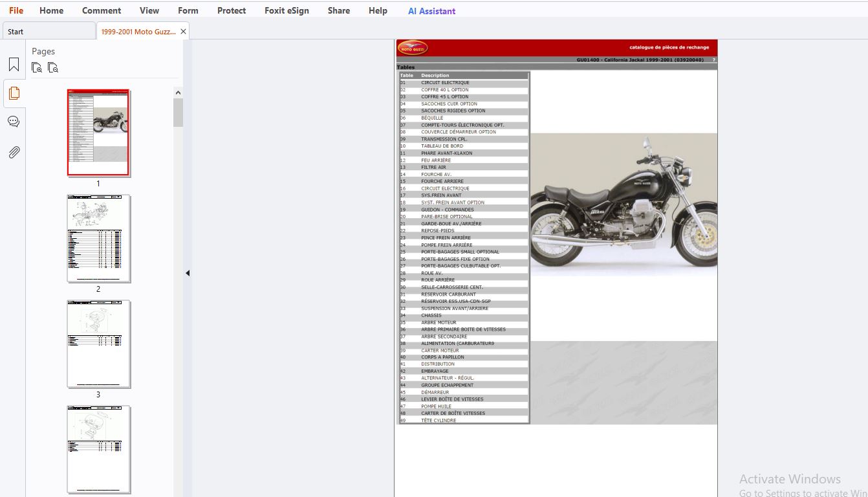Click PHARE AVANT-KLAXON entry
Screen dimensions: 868x497
[x=446, y=153]
